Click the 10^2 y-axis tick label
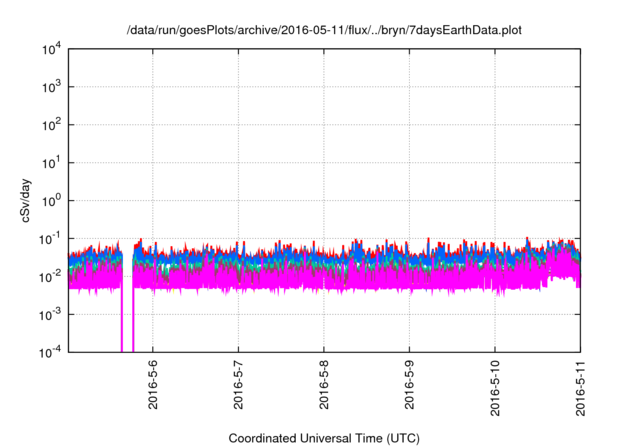This screenshot has height=448, width=640. point(52,125)
